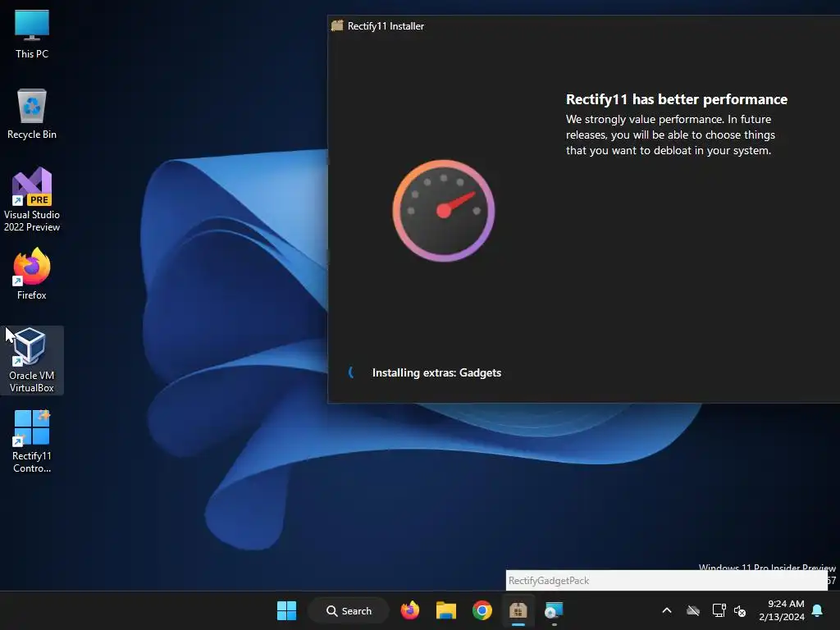Viewport: 840px width, 630px height.
Task: Open the taskbar Search box
Action: coord(349,610)
